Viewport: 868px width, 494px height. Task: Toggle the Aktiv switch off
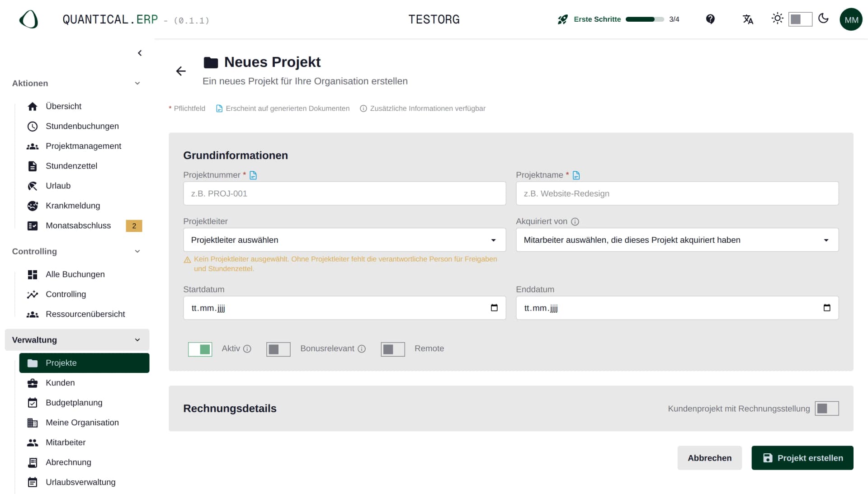pyautogui.click(x=200, y=349)
